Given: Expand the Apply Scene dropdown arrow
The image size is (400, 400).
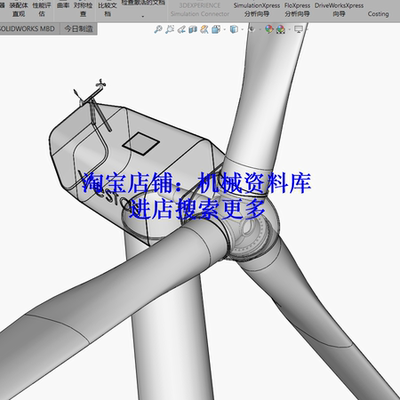Looking at the screenshot, I should tap(289, 30).
